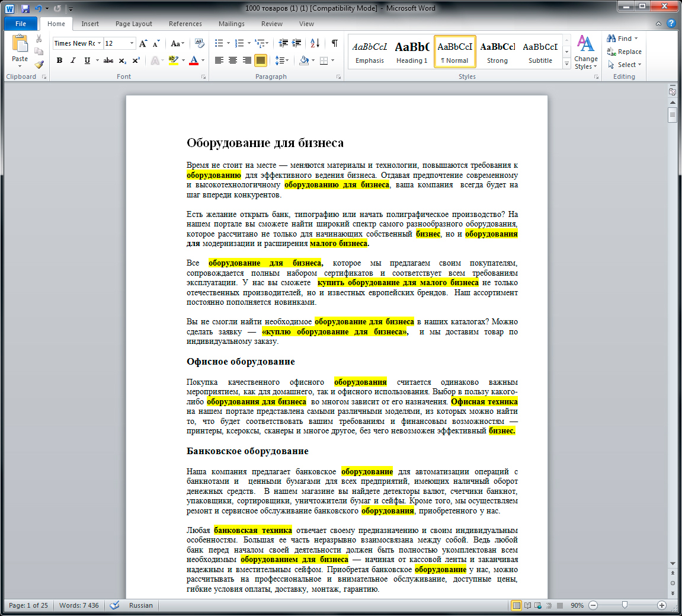Zoom out with minus button
Image resolution: width=682 pixels, height=616 pixels.
(x=593, y=605)
